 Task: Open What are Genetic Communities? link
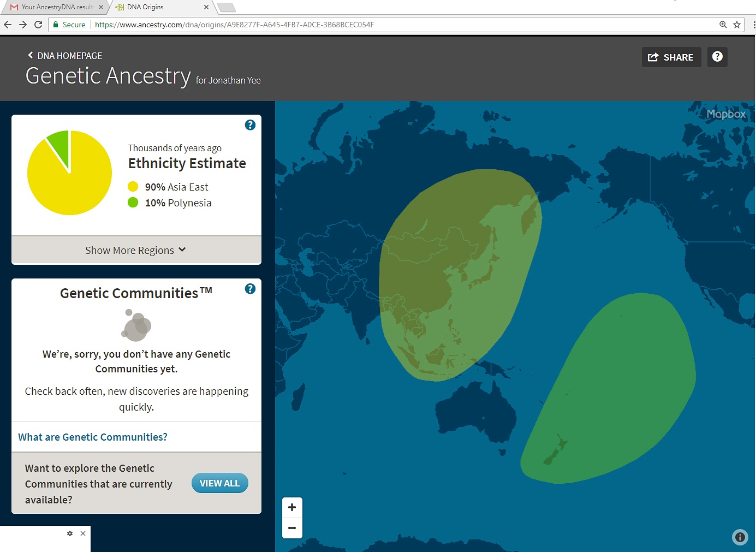pos(93,437)
